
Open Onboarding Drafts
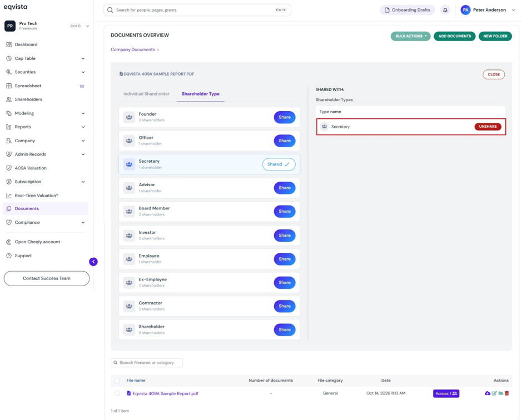(407, 10)
